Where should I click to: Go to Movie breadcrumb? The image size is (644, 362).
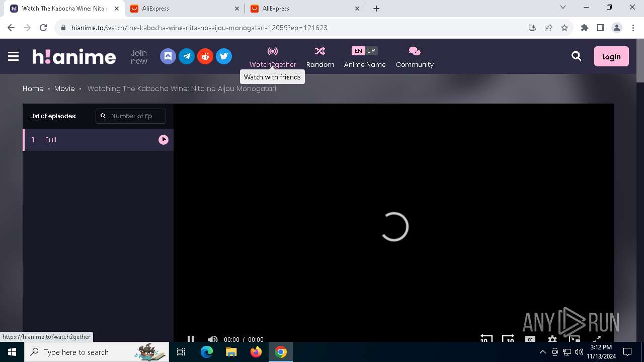[64, 88]
